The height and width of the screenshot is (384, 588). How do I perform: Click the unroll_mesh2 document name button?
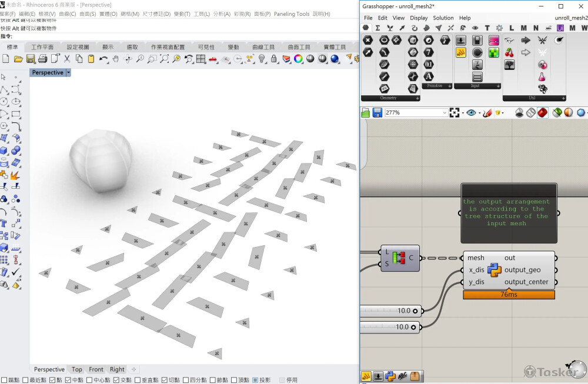point(570,18)
